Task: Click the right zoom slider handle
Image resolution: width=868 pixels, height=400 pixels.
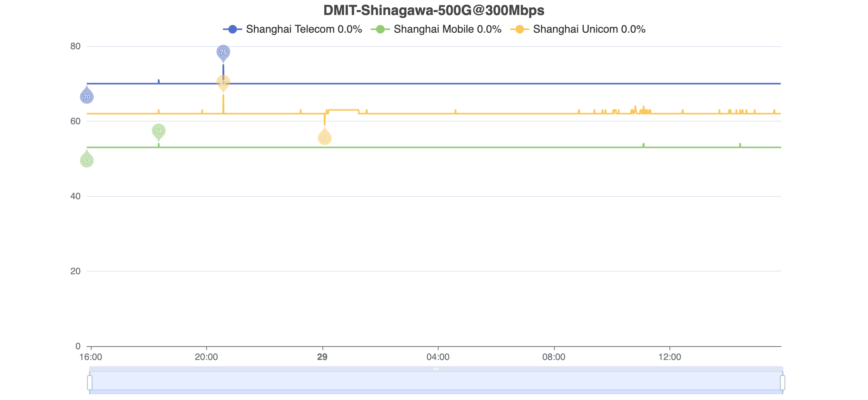Action: click(782, 383)
